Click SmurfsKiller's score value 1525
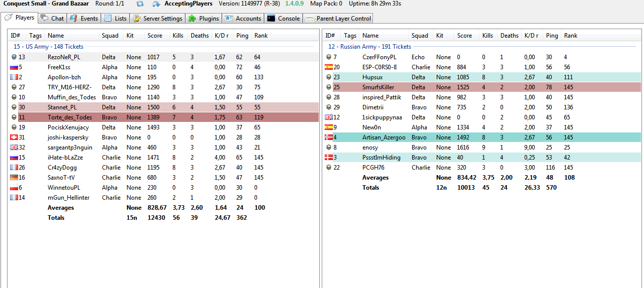Screen dimensions: 644x288 463,87
